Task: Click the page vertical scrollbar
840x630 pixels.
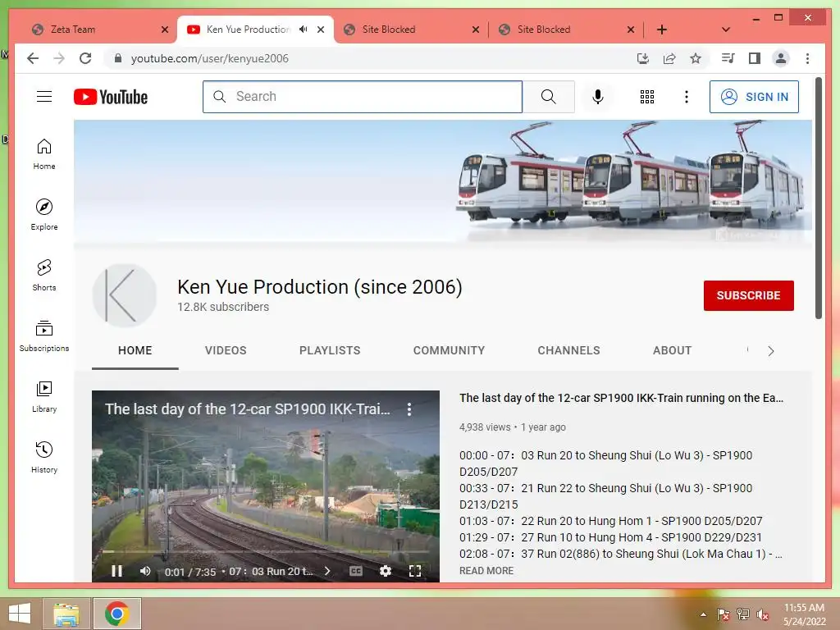Action: click(x=819, y=199)
